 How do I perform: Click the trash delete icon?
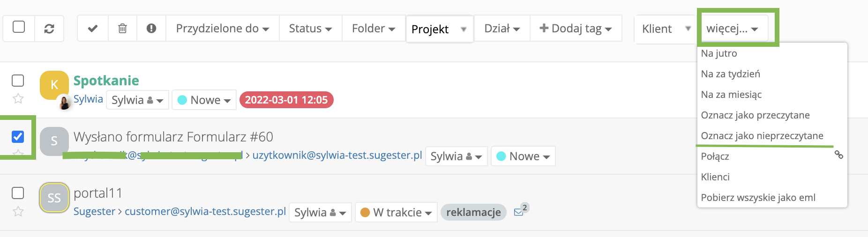[x=122, y=29]
